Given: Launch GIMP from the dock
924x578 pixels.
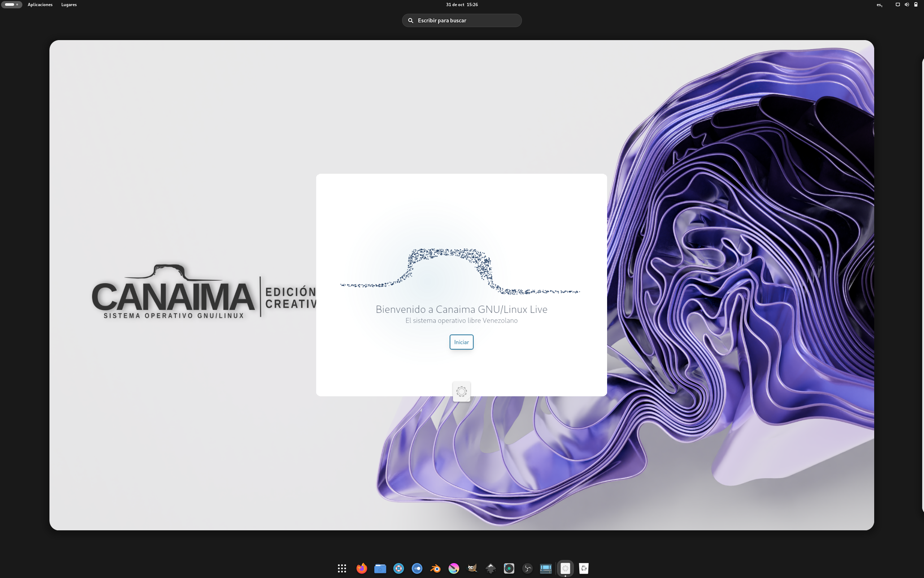Looking at the screenshot, I should pyautogui.click(x=472, y=568).
